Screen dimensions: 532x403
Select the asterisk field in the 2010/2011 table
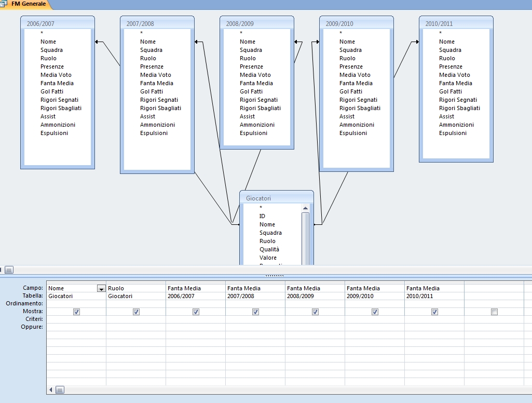[x=440, y=33]
